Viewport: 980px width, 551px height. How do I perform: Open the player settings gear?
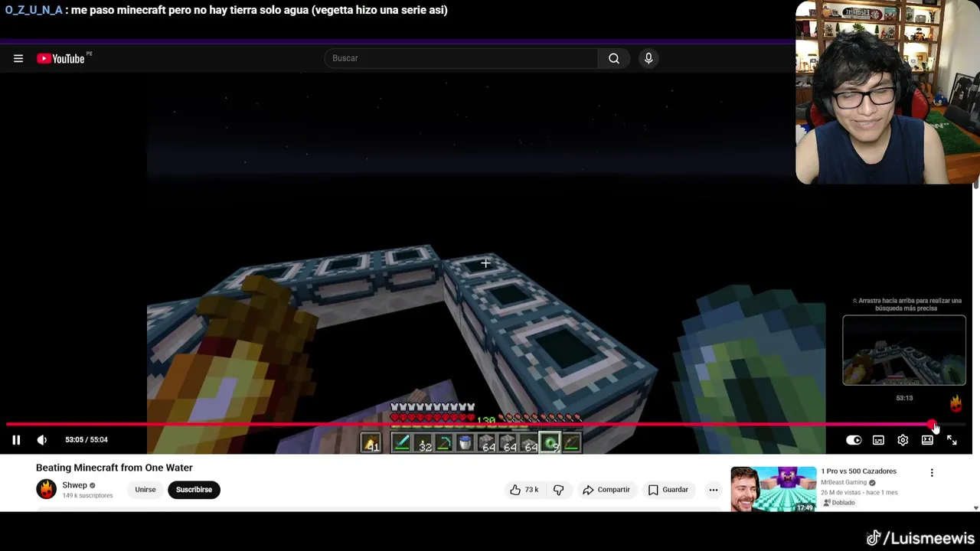click(903, 440)
